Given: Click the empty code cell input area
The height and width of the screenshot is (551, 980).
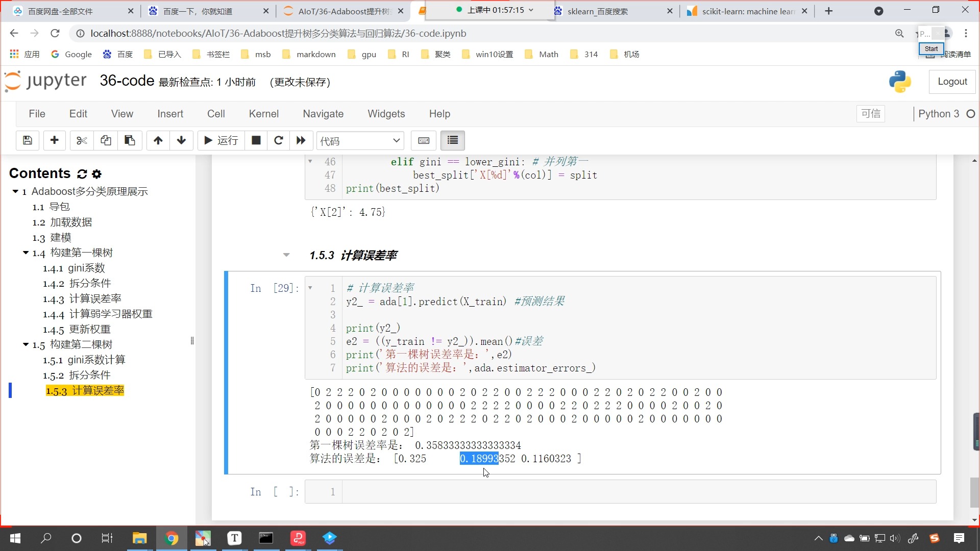Looking at the screenshot, I should (639, 492).
